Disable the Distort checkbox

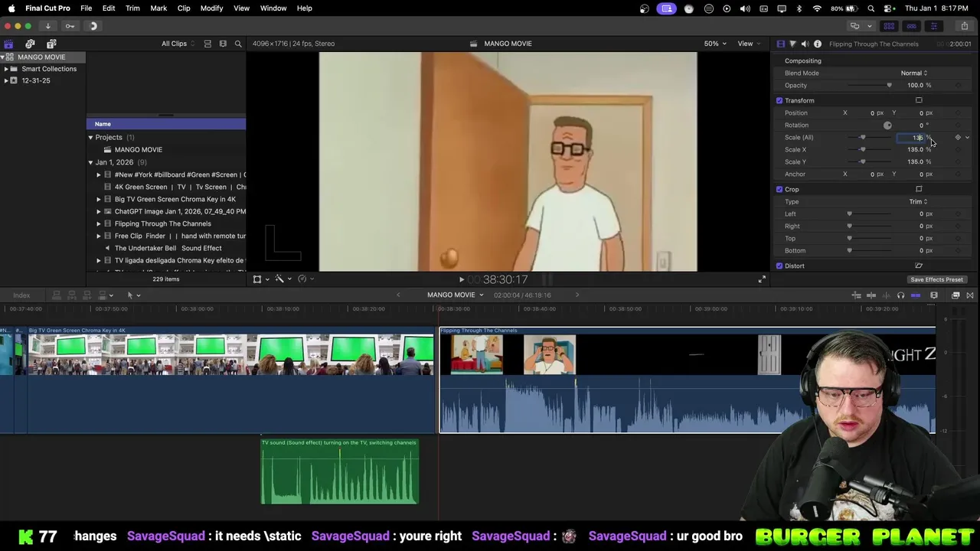point(779,266)
